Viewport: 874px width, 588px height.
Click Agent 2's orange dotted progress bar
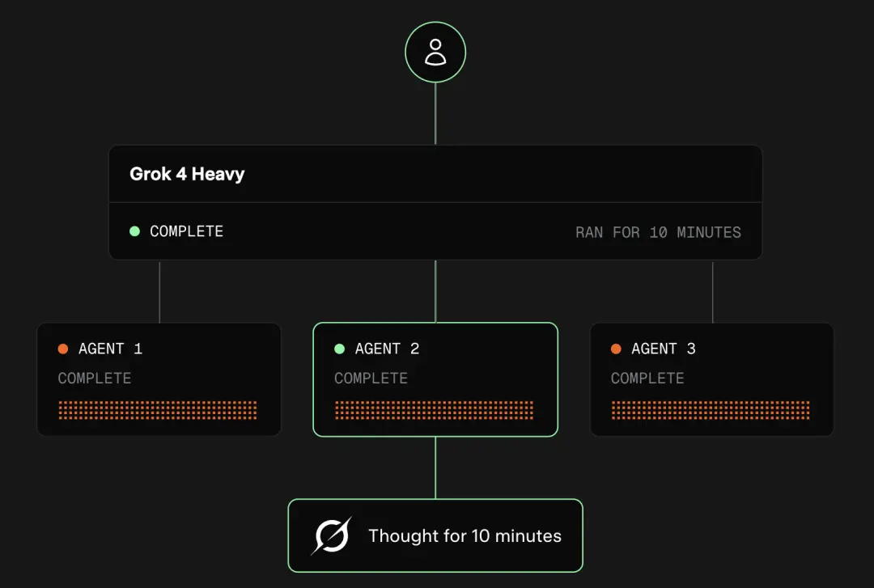[435, 410]
